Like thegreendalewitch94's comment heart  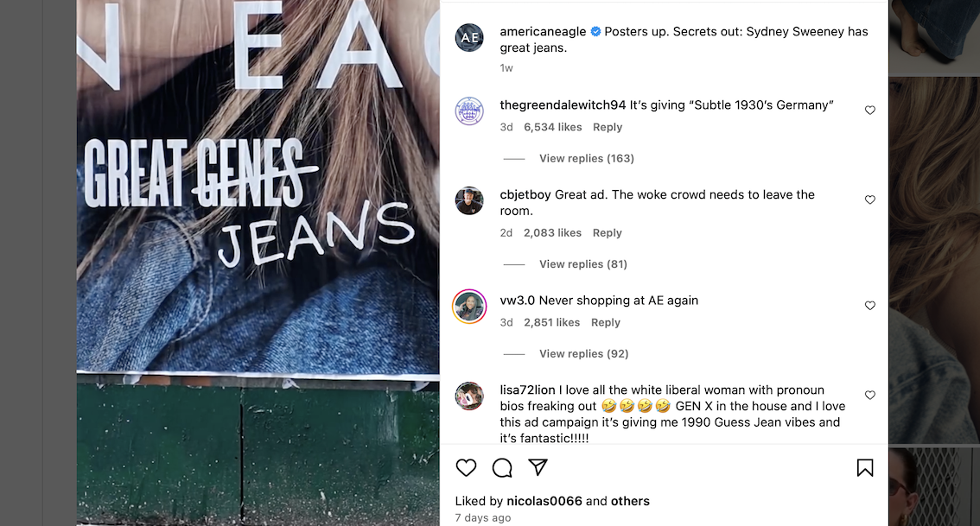870,111
